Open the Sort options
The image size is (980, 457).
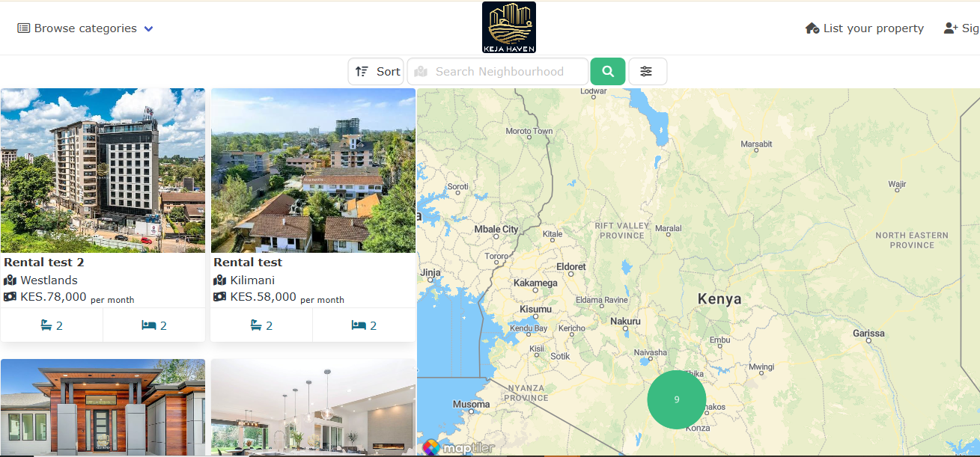point(376,72)
